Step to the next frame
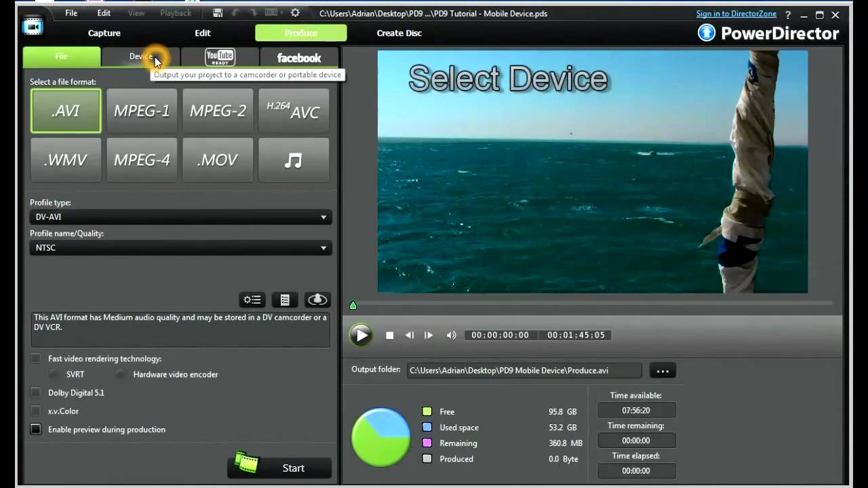 [429, 335]
